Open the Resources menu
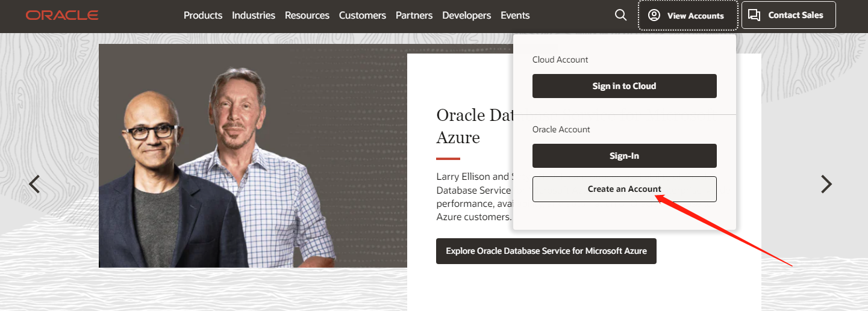 [x=307, y=16]
